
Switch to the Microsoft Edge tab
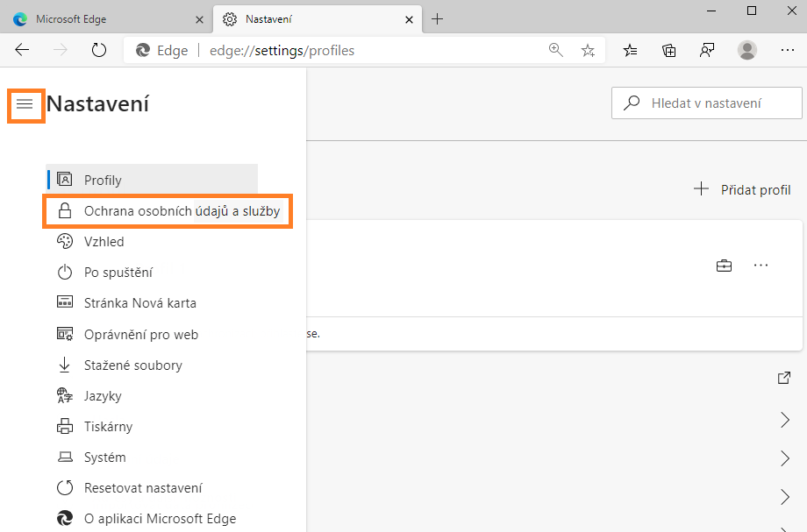point(106,19)
